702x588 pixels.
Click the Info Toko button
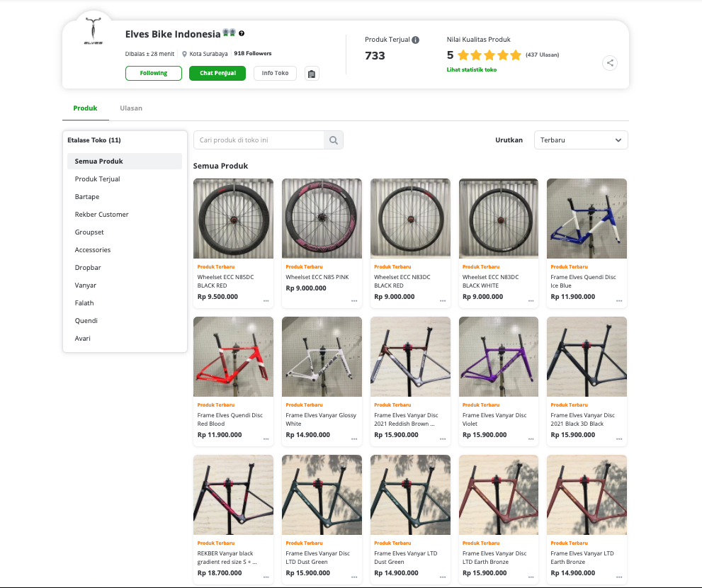275,74
